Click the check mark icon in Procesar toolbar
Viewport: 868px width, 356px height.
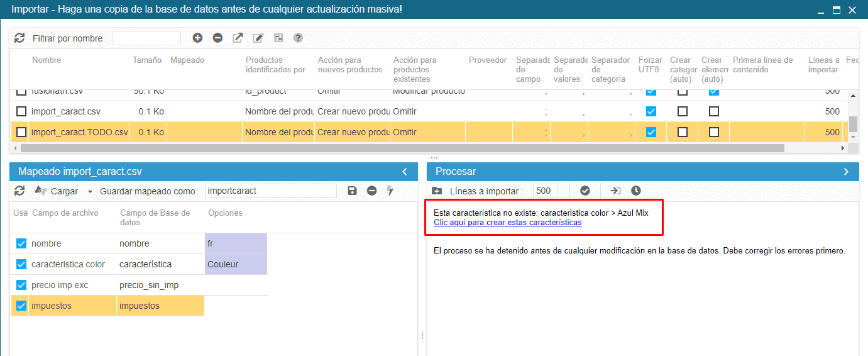[x=585, y=191]
